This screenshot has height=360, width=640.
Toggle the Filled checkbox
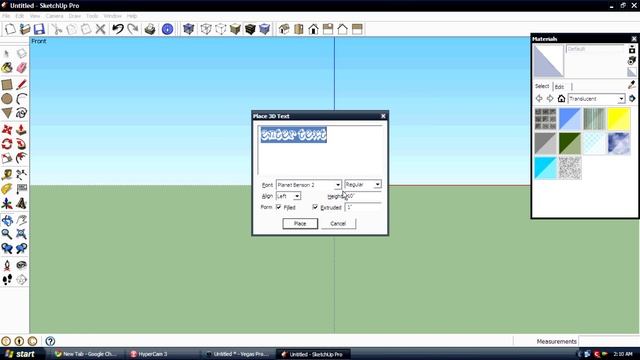[x=279, y=207]
